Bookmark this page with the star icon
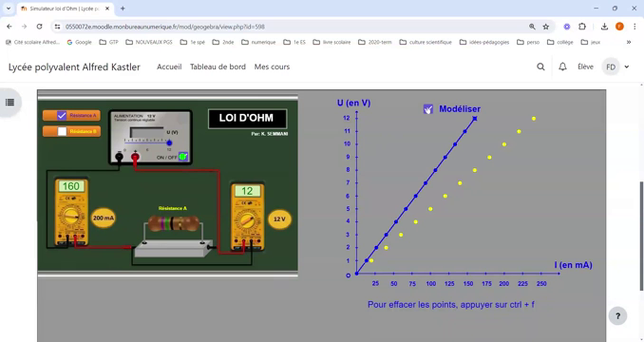Viewport: 644px width, 342px height. click(x=546, y=27)
